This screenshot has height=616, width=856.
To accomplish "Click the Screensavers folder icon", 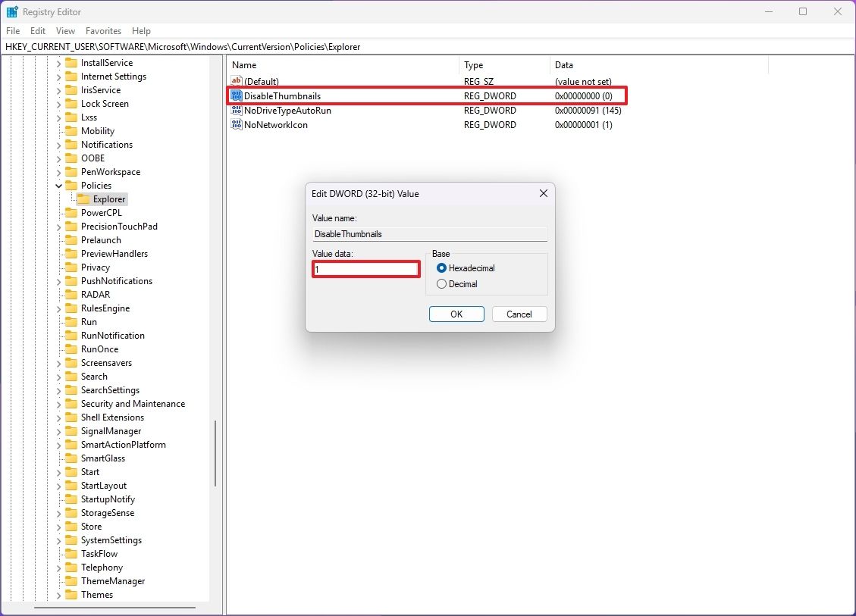I will point(73,362).
